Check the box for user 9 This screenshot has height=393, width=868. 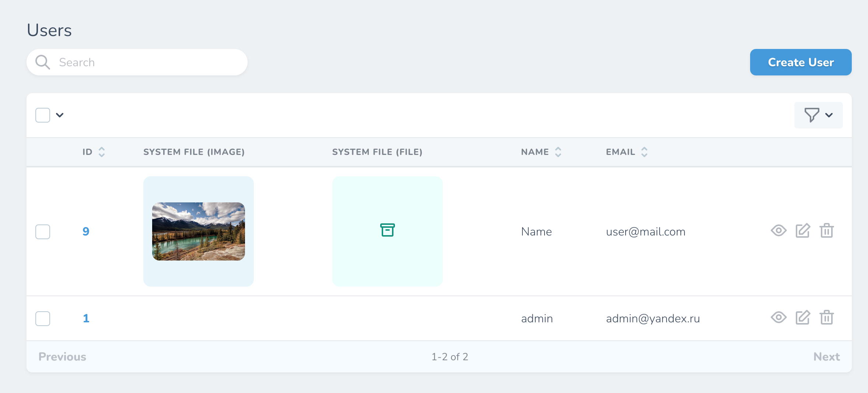coord(43,232)
